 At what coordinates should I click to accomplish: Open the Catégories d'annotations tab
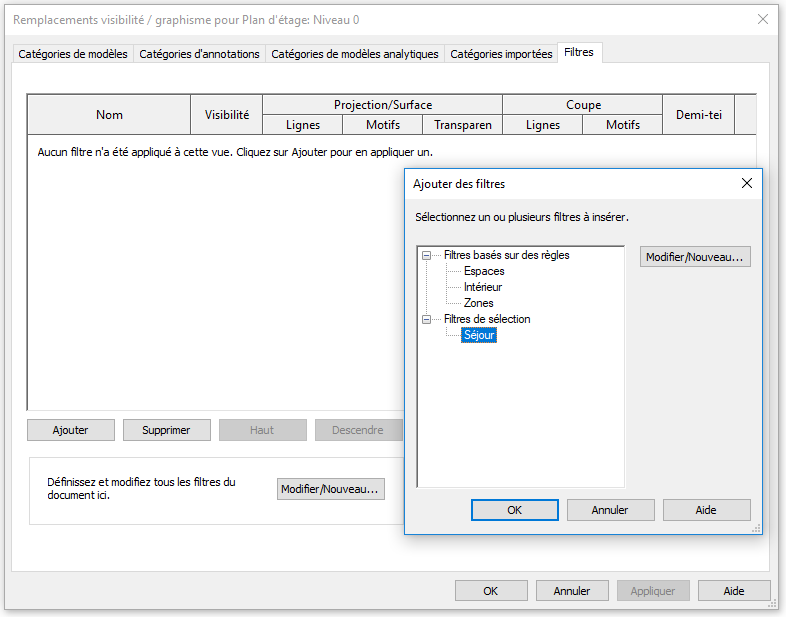pos(199,54)
